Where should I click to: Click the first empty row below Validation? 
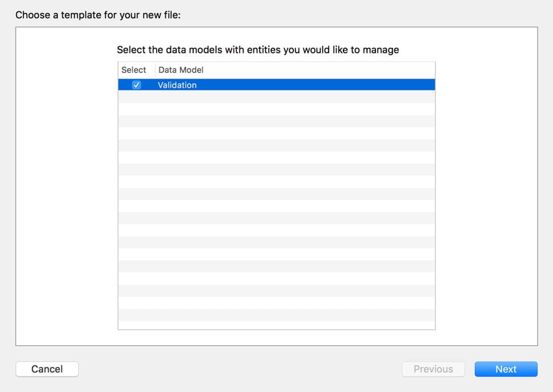pyautogui.click(x=276, y=97)
